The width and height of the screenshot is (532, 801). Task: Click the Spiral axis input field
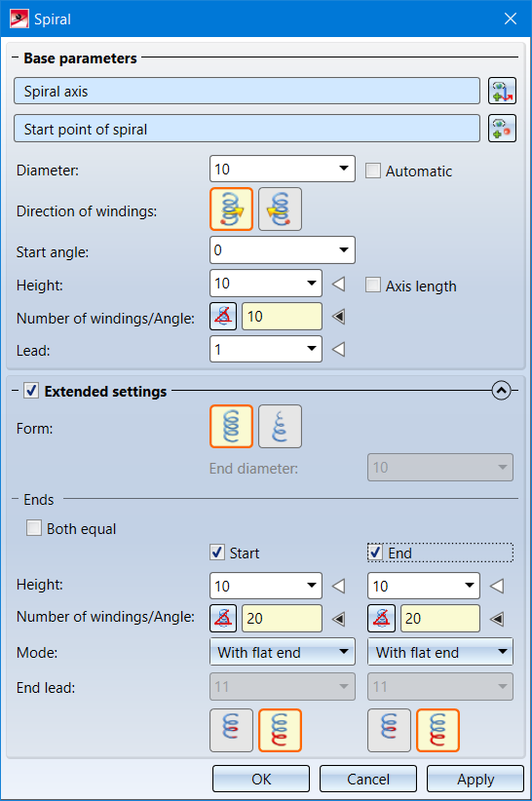(247, 91)
